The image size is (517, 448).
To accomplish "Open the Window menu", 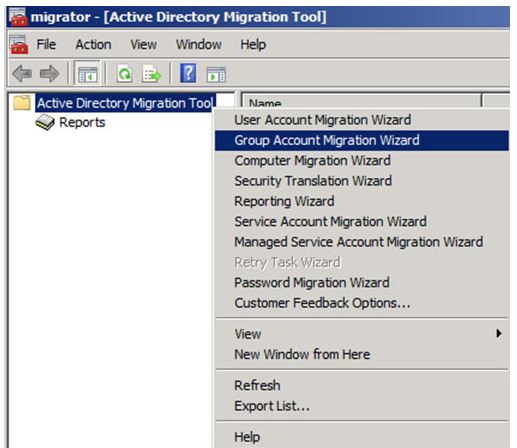I will [x=199, y=44].
